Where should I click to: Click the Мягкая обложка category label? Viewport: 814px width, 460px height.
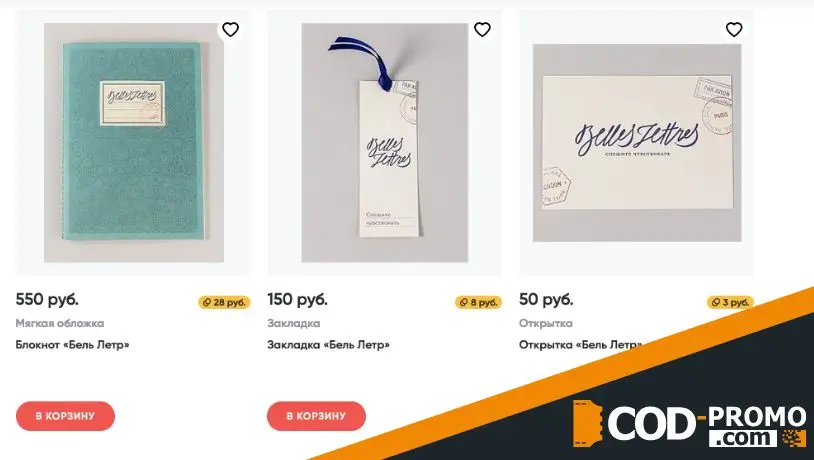click(60, 323)
